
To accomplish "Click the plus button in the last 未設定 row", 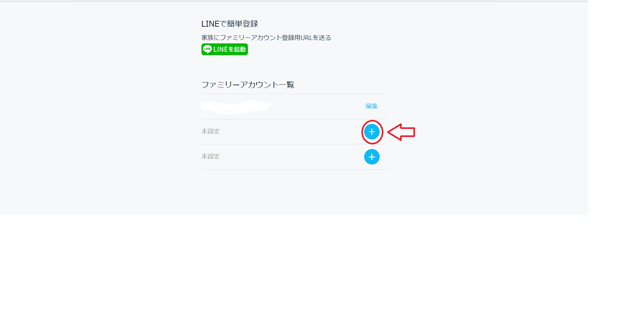I will click(372, 157).
